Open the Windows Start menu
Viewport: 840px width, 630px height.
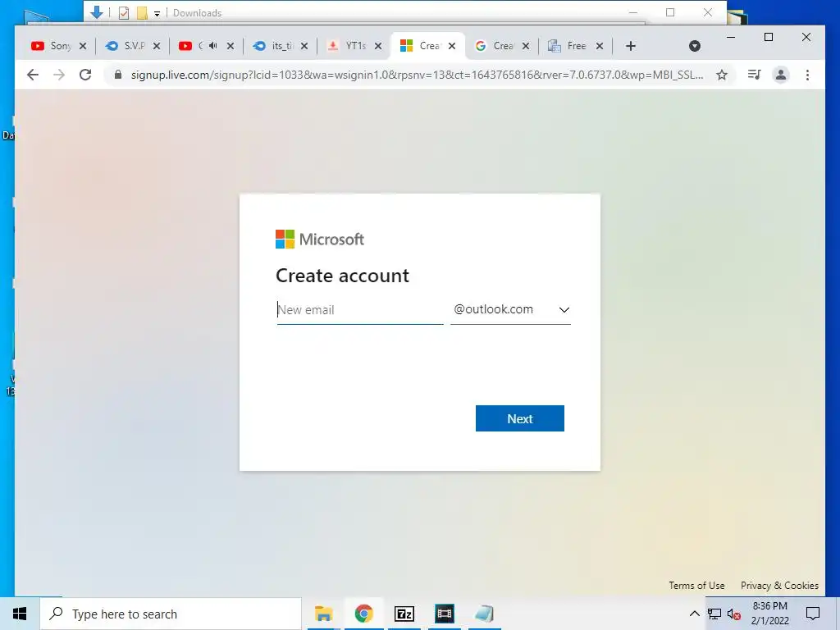tap(20, 614)
